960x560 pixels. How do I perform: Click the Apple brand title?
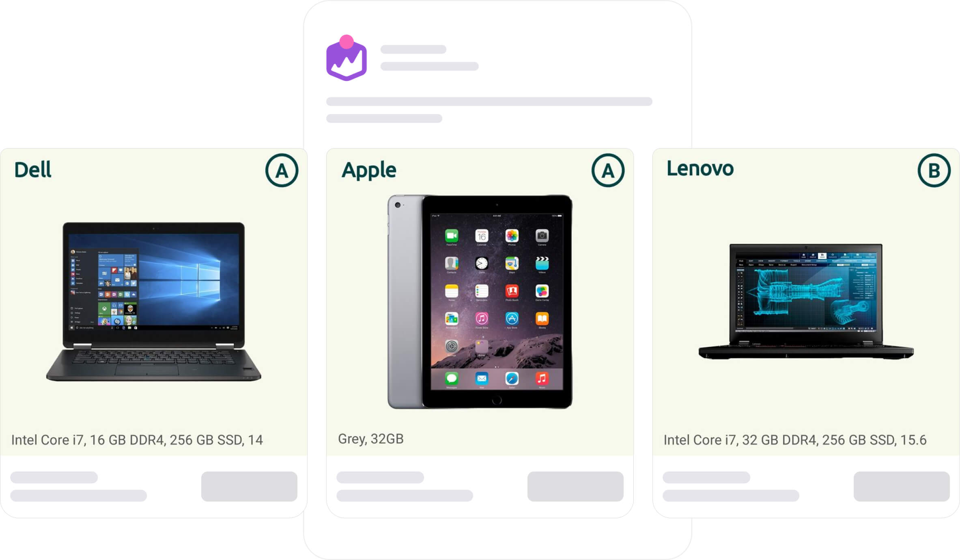369,170
